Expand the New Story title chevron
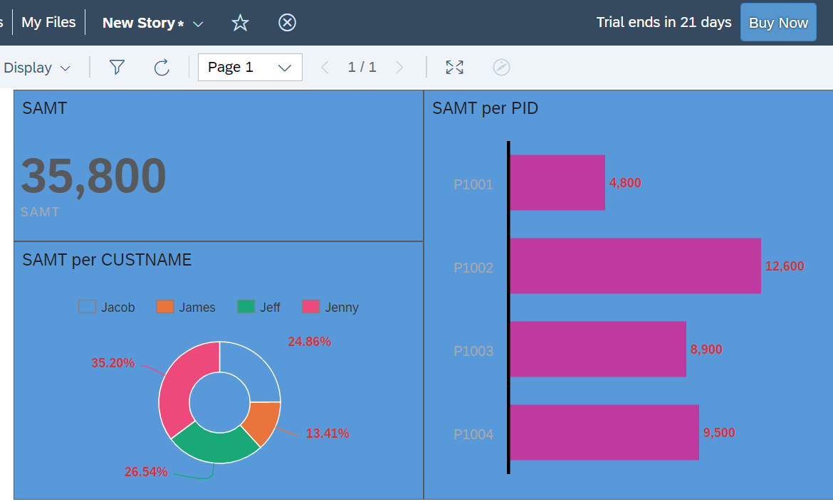 (198, 24)
